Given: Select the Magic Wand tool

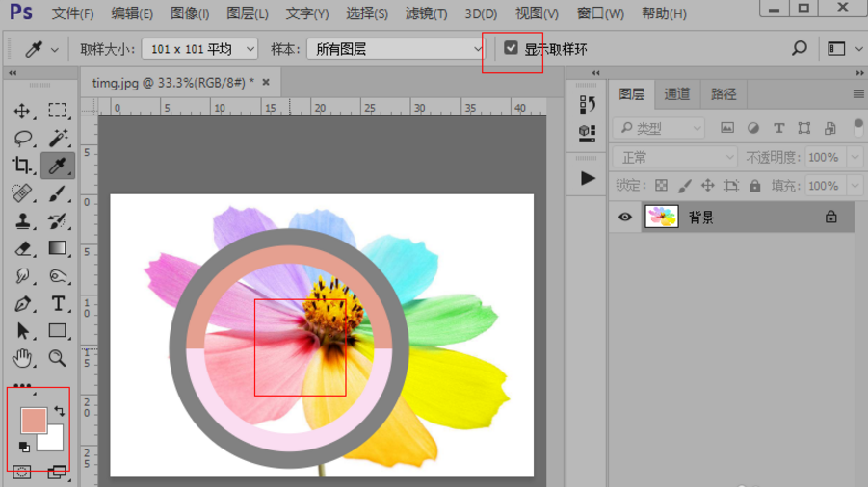Looking at the screenshot, I should 58,139.
